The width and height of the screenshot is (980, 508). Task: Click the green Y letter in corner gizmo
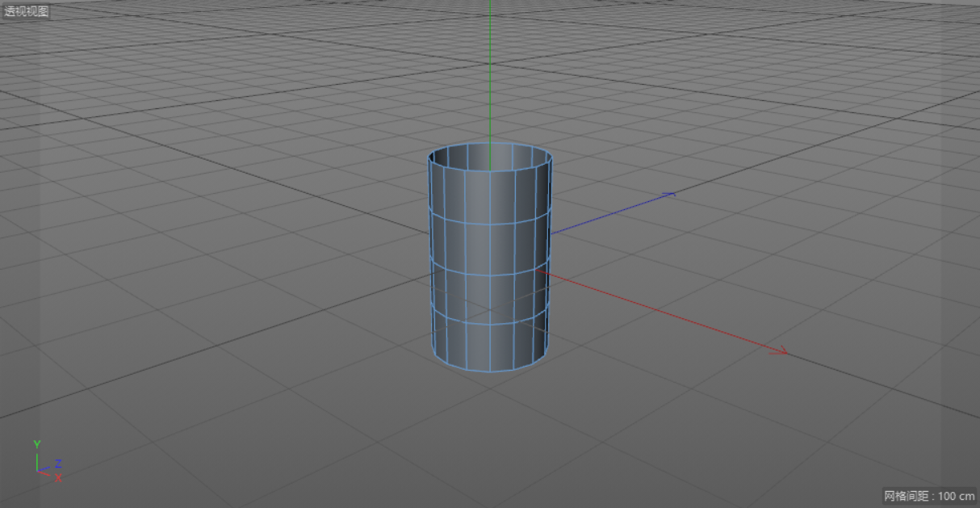[36, 444]
